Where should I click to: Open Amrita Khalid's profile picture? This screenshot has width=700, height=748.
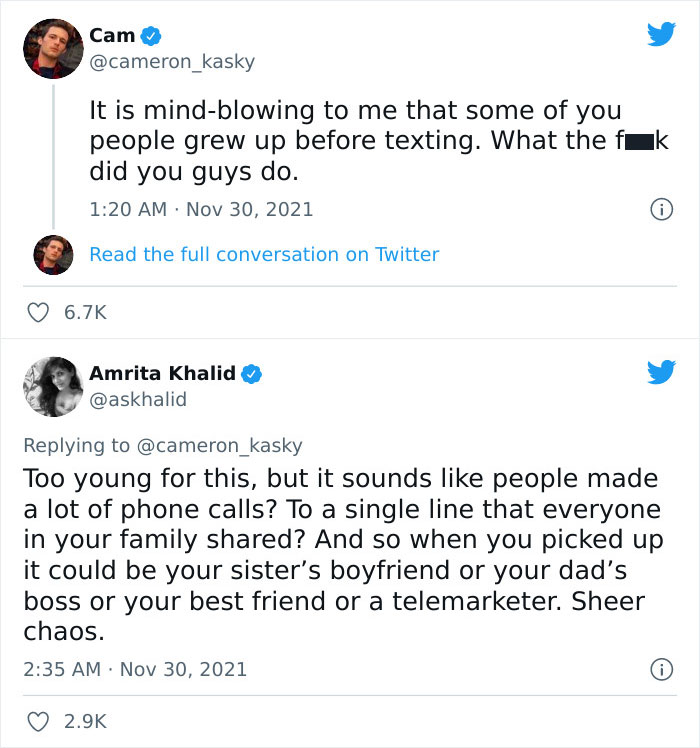(51, 387)
